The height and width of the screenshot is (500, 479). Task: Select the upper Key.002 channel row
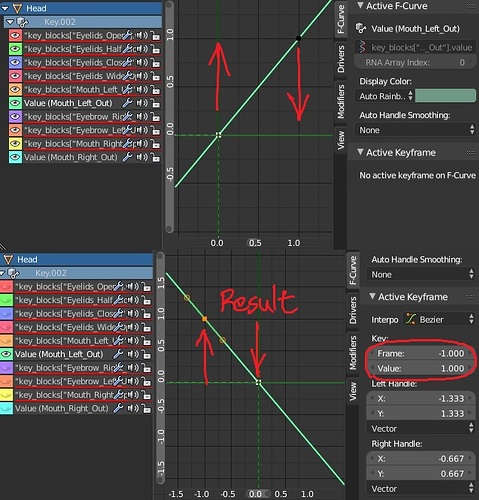click(83, 22)
